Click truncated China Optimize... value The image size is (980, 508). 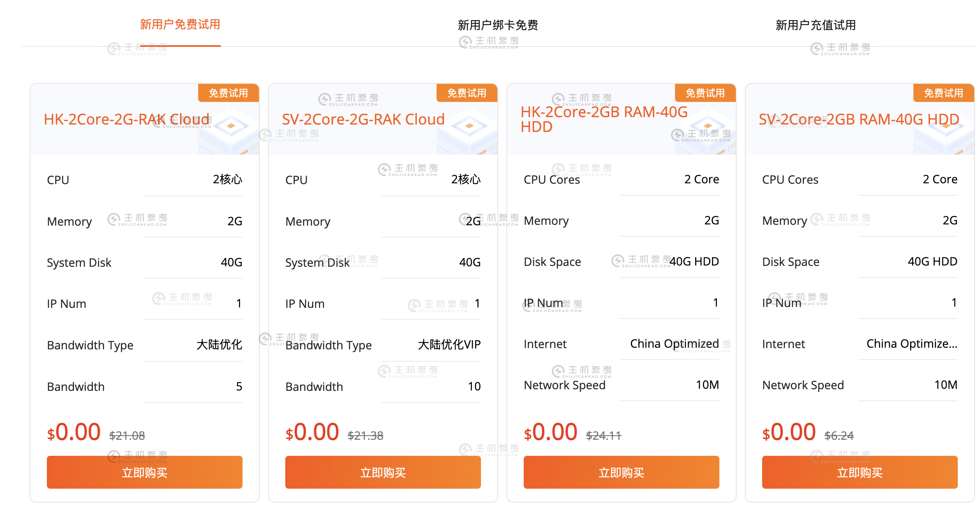pos(912,344)
